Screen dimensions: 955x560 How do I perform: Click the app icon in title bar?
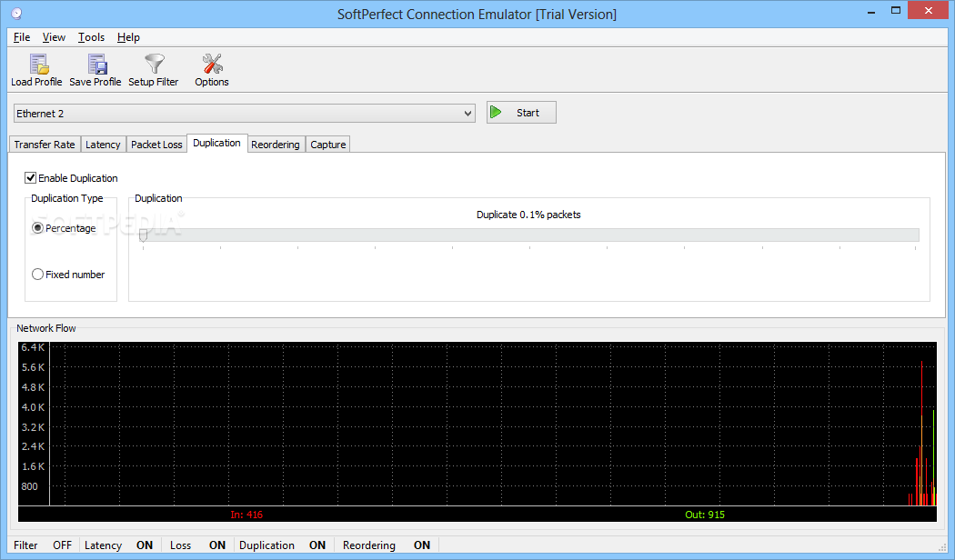[x=16, y=14]
